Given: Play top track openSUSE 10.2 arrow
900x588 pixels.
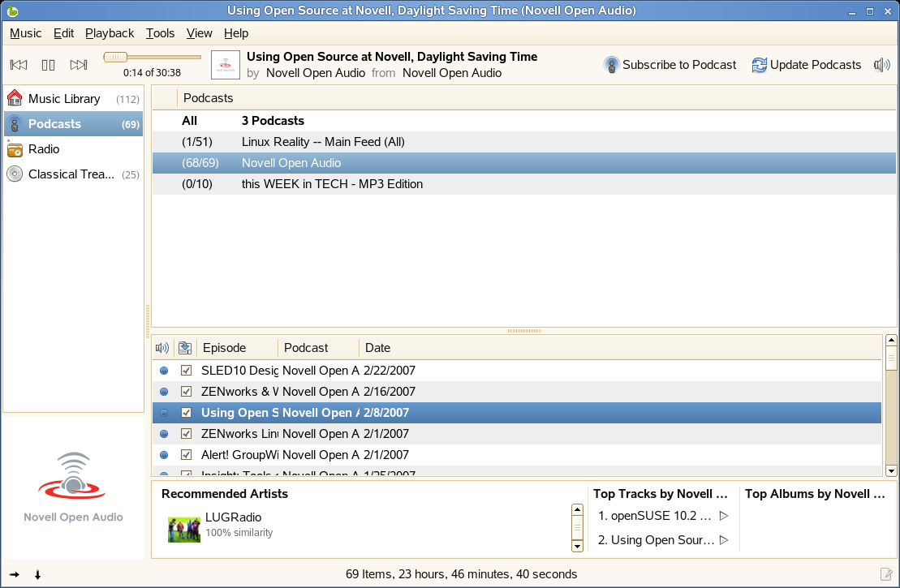Looking at the screenshot, I should tap(724, 516).
